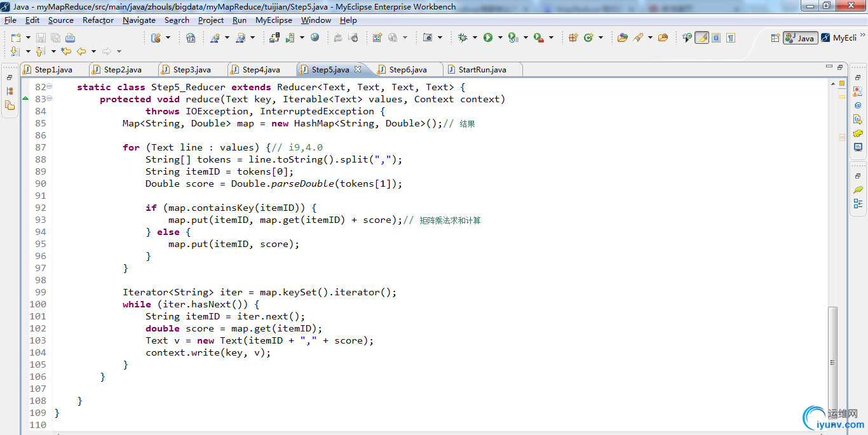Toggle Block Selection Mode button
This screenshot has width=868, height=435.
pyautogui.click(x=716, y=37)
